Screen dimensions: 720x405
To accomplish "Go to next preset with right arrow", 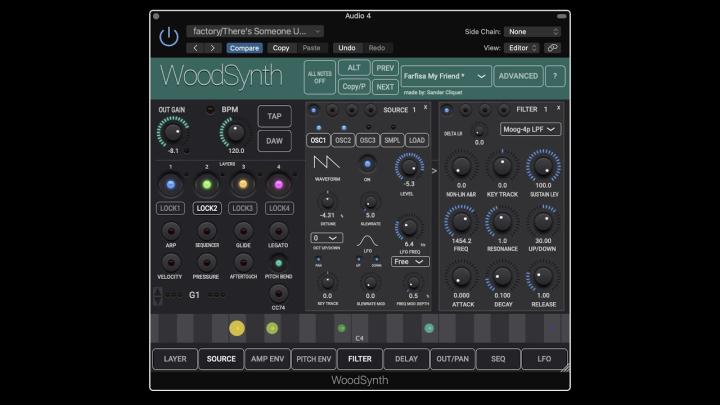I will 213,48.
